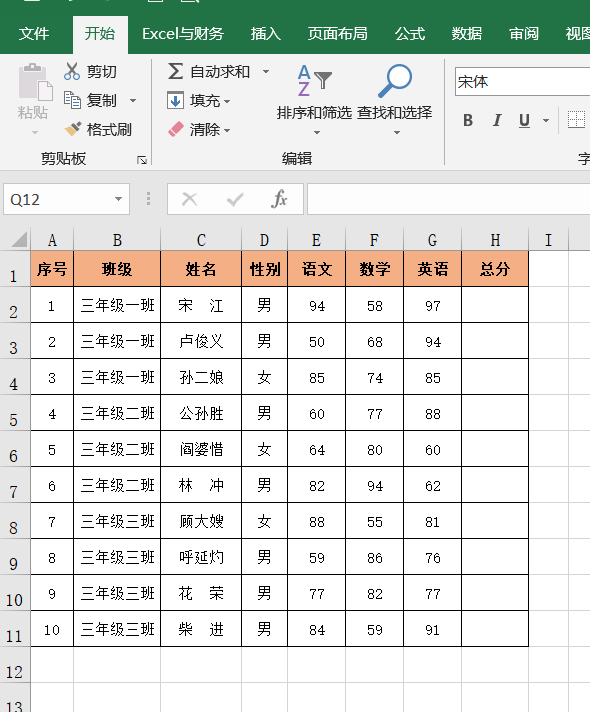The height and width of the screenshot is (712, 590).
Task: Expand the Sort and Filter dropdown arrow
Action: tap(317, 133)
